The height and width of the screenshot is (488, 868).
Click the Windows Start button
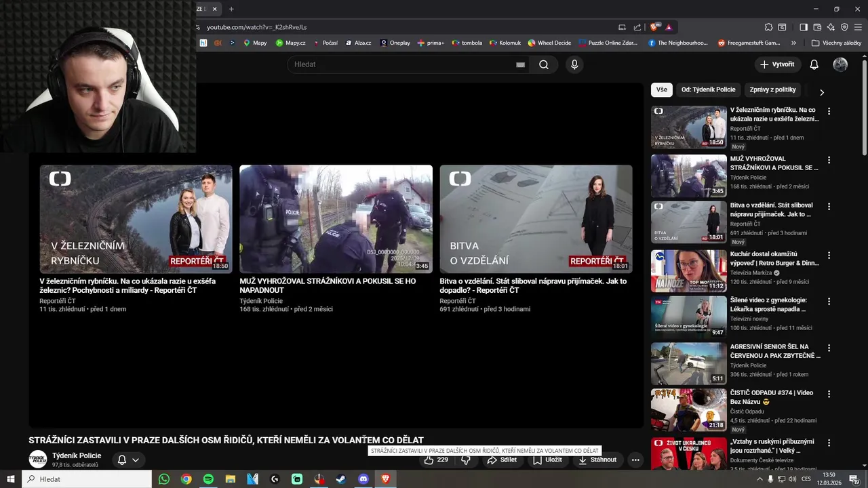(11, 479)
